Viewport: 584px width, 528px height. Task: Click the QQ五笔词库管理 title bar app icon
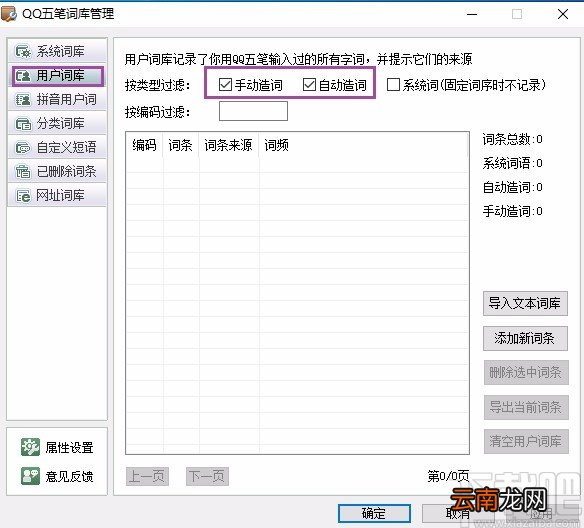click(9, 14)
